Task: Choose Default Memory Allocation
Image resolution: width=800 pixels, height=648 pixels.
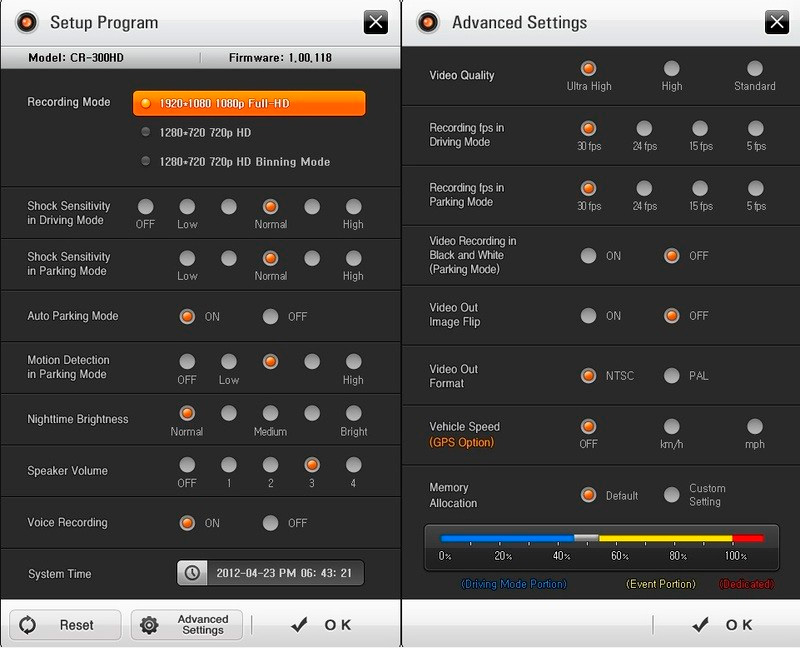Action: coord(588,494)
